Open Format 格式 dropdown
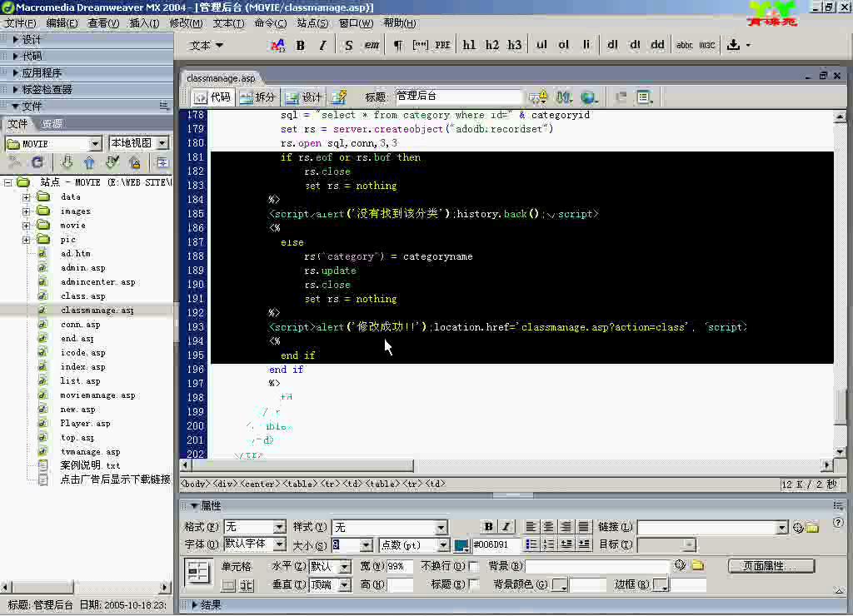The image size is (853, 616). 279,527
